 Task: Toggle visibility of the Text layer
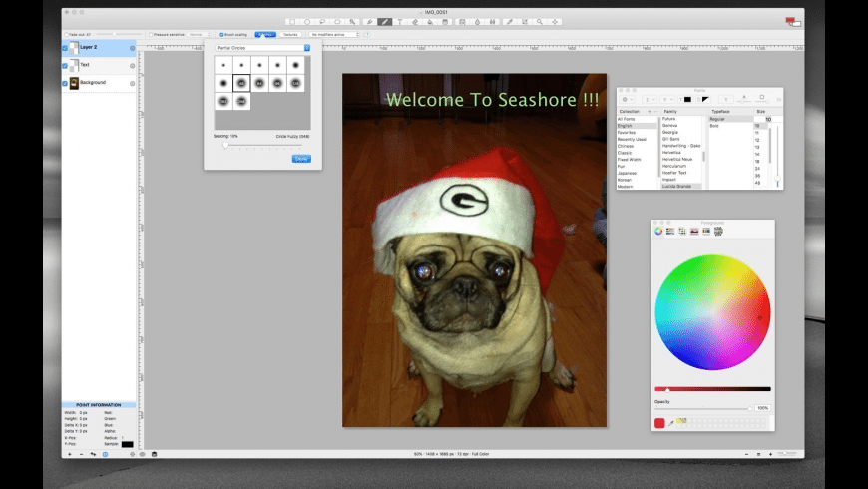tap(65, 65)
